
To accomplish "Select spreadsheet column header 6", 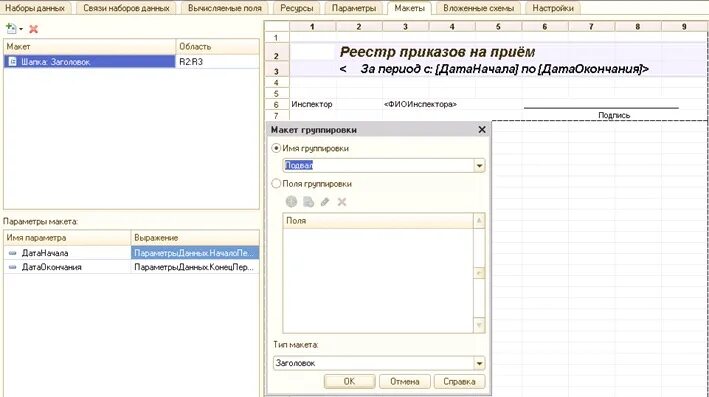I will [x=545, y=27].
